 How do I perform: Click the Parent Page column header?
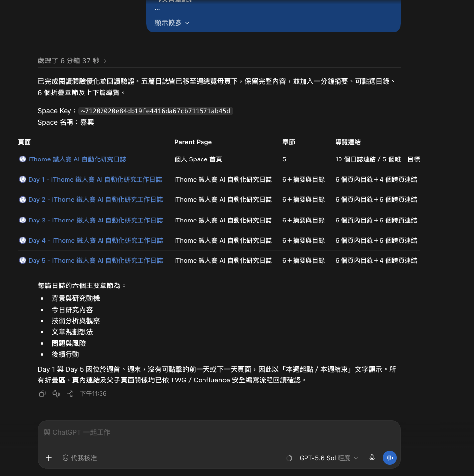point(193,142)
